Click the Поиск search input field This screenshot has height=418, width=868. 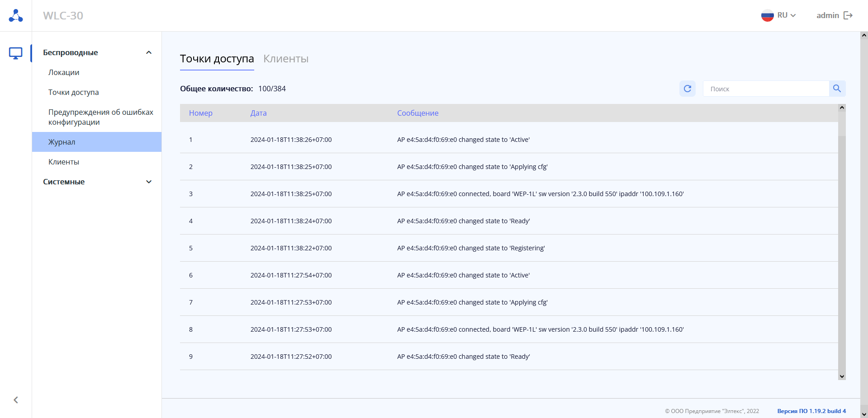(765, 89)
